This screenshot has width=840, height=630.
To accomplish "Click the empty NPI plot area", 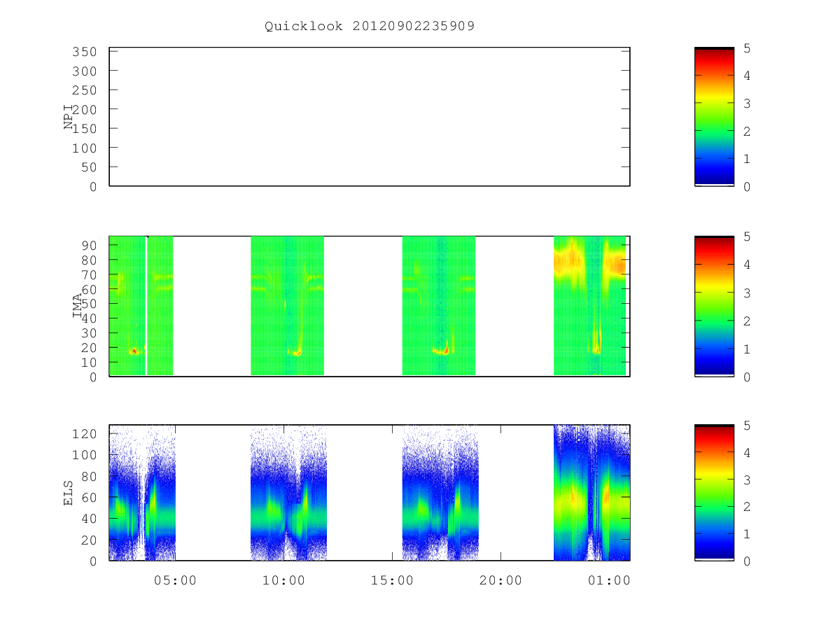I will tap(370, 117).
